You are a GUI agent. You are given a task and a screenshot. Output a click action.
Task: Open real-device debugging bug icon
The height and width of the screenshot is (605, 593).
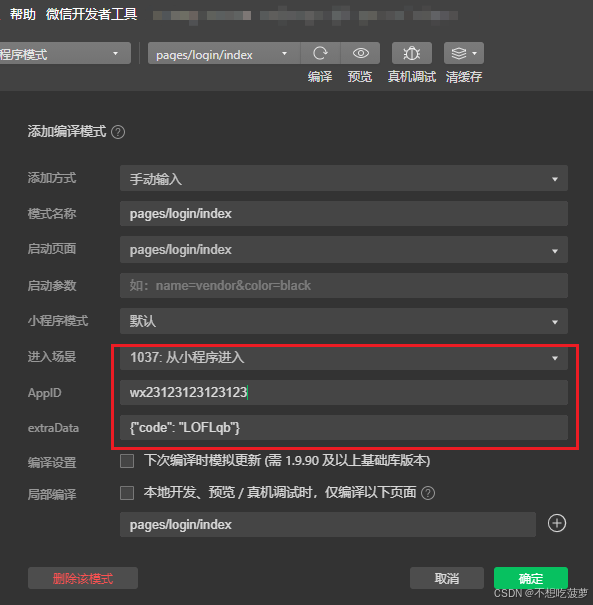pyautogui.click(x=412, y=53)
